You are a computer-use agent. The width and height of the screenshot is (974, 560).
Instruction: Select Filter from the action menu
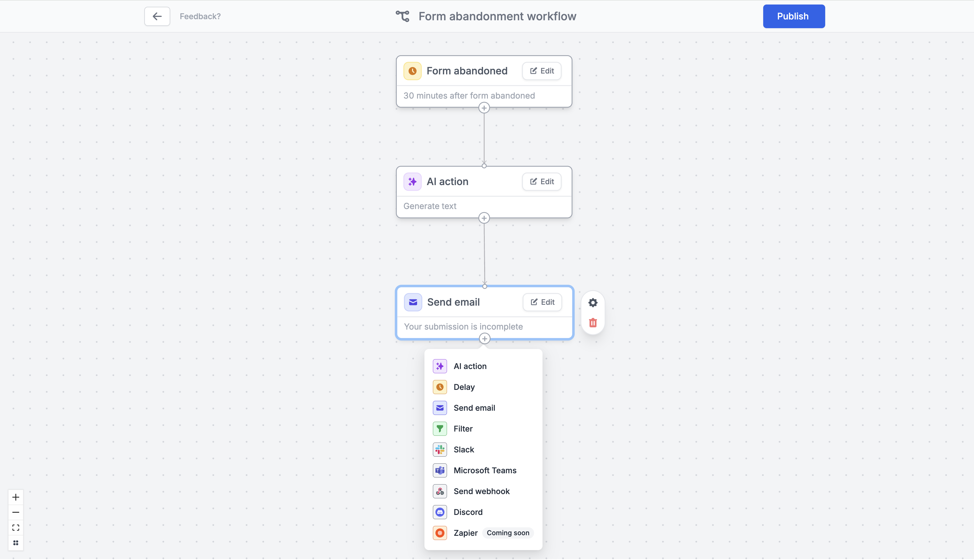tap(463, 428)
